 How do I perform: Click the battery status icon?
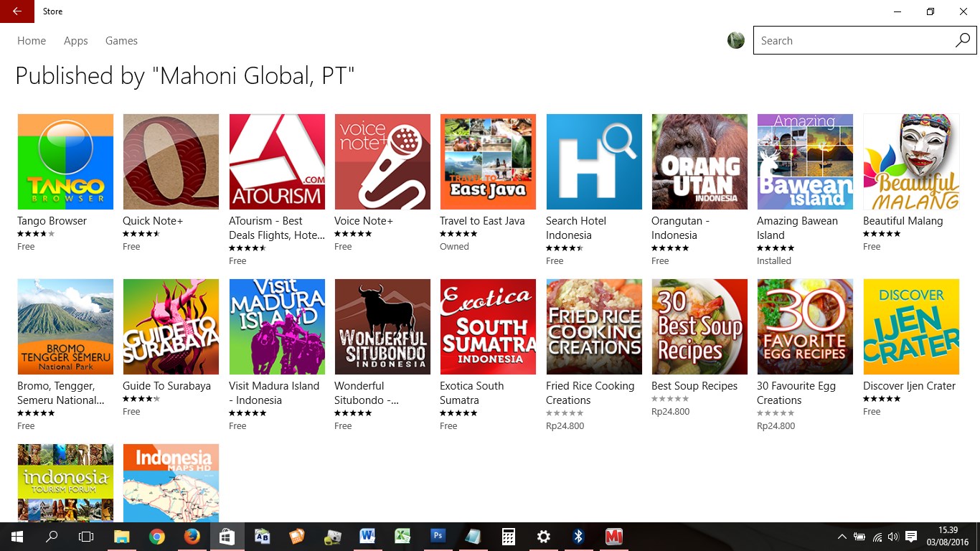859,537
